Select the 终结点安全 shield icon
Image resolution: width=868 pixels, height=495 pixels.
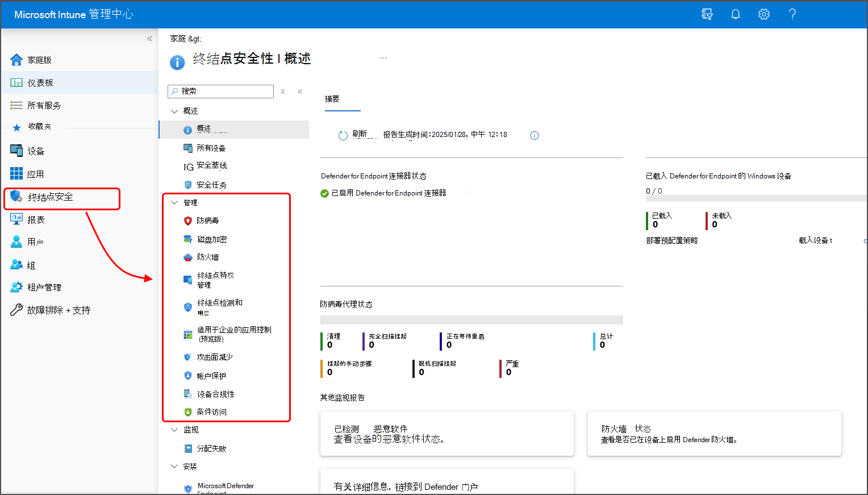point(16,197)
